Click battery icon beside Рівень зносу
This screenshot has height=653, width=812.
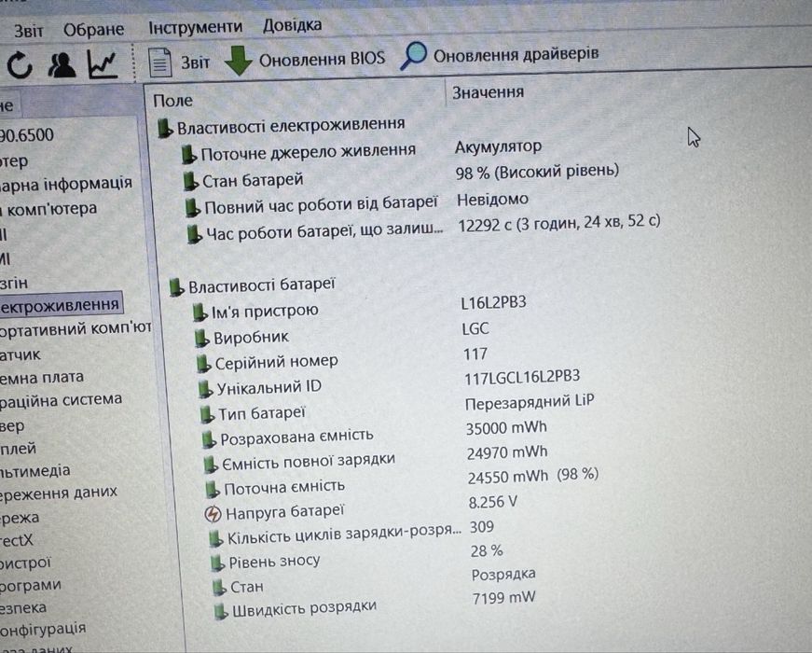point(217,563)
